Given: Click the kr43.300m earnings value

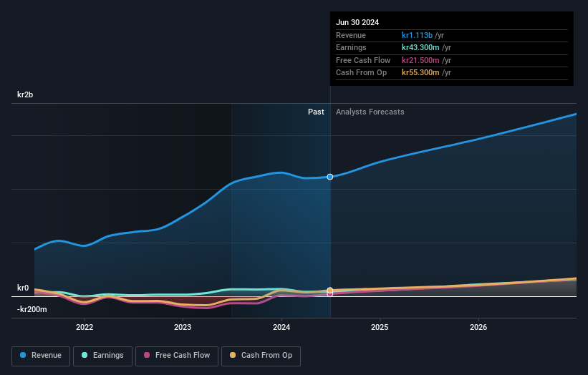Looking at the screenshot, I should pyautogui.click(x=420, y=47).
